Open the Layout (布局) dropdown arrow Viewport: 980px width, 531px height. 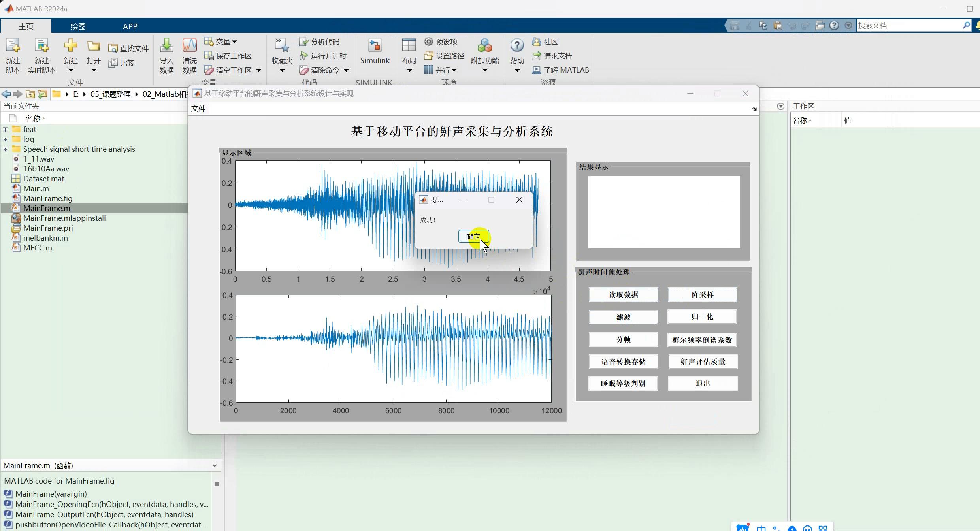click(x=409, y=70)
